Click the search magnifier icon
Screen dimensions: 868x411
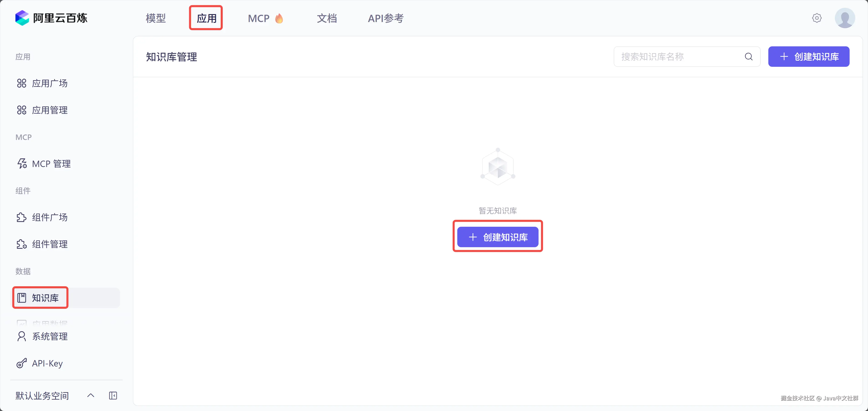coord(748,57)
